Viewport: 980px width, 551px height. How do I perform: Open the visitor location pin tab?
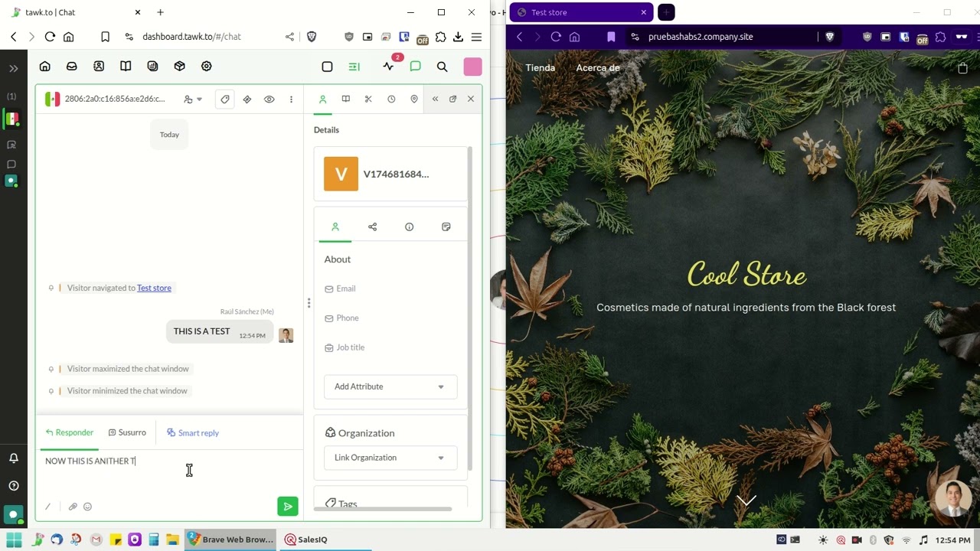[x=413, y=99]
